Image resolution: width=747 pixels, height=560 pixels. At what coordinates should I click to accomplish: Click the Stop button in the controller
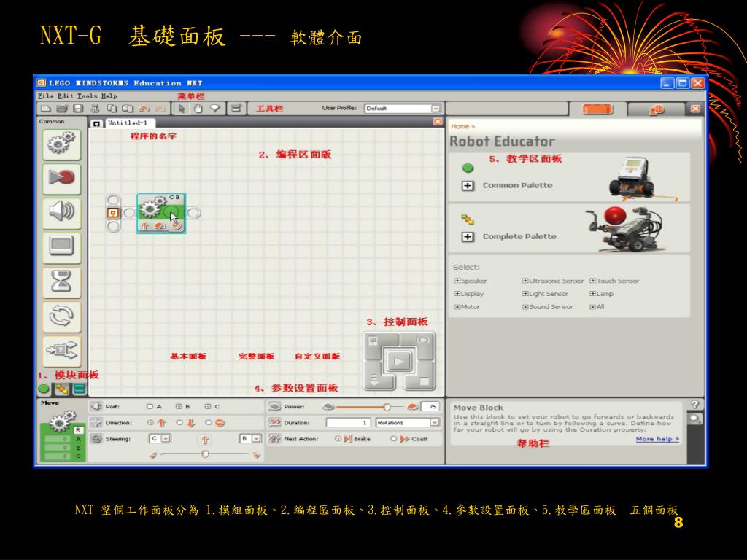[x=424, y=381]
